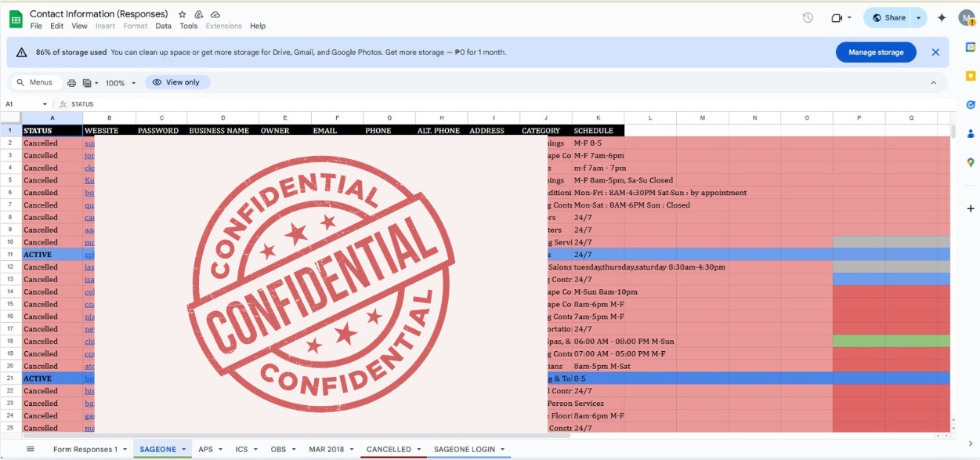Open the Edit menu
The height and width of the screenshot is (460, 980).
(57, 26)
